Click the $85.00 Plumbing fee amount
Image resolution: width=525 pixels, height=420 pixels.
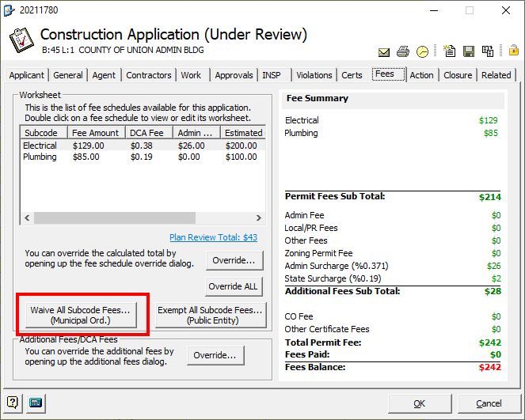coord(86,157)
